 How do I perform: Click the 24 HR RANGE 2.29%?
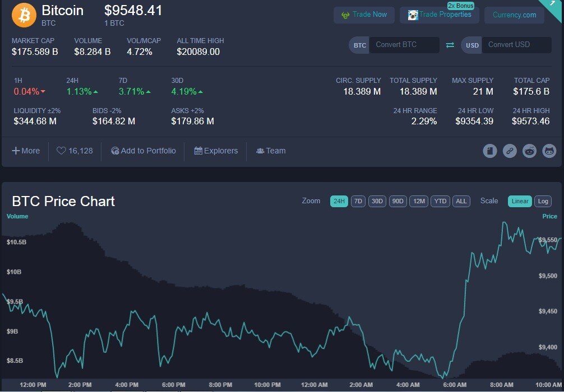point(424,122)
